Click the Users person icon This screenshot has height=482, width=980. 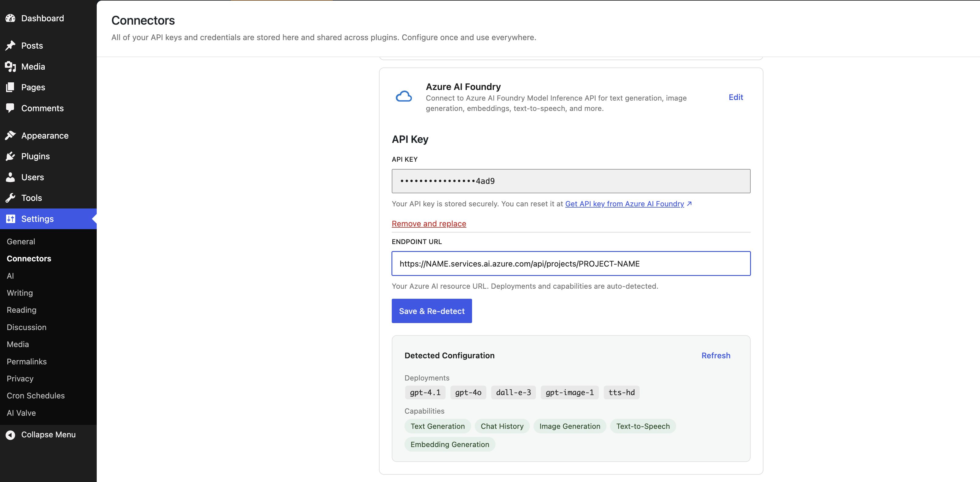(11, 177)
